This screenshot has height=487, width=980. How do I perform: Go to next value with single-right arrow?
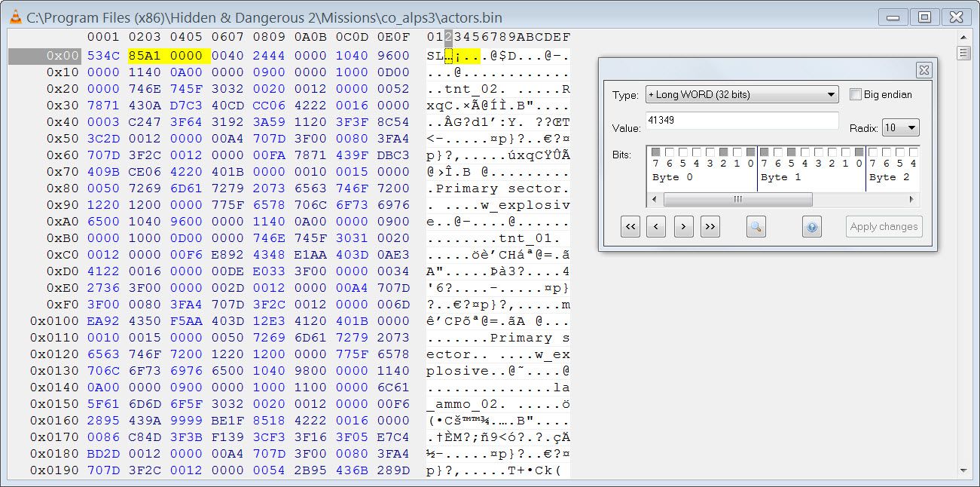[x=683, y=226]
